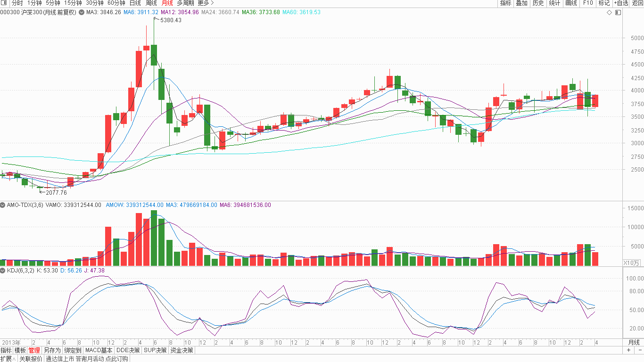
Task: Switch to the 5分钟 chart period
Action: [x=53, y=3]
